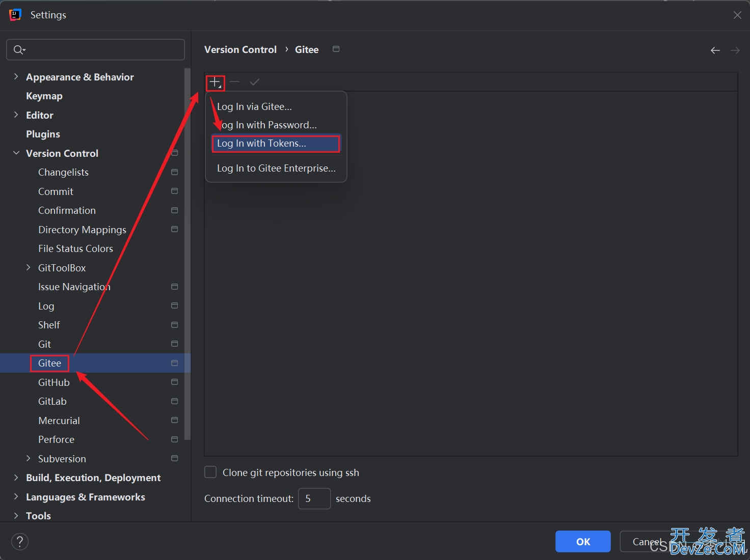Click the settings sidebar vertical scrollbar

click(x=187, y=255)
